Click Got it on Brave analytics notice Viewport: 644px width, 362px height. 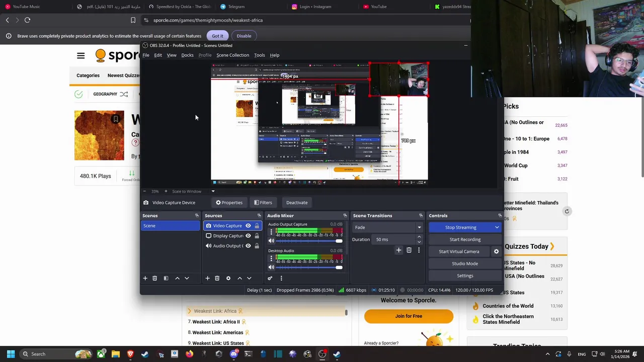(x=217, y=36)
